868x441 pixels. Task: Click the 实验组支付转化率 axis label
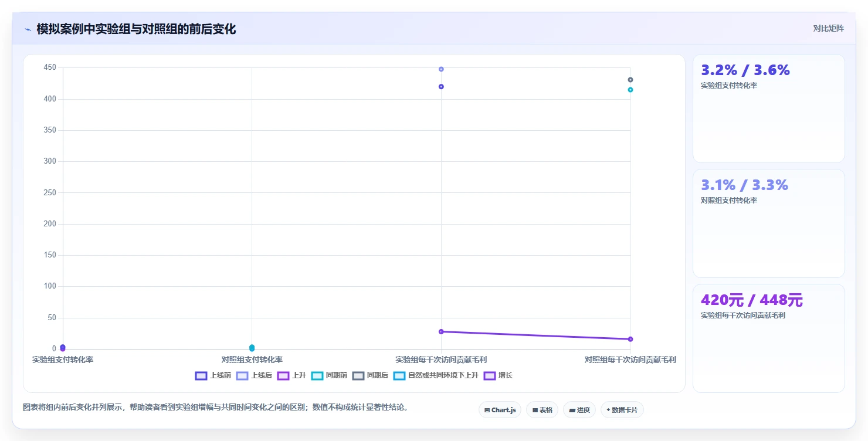tap(63, 359)
